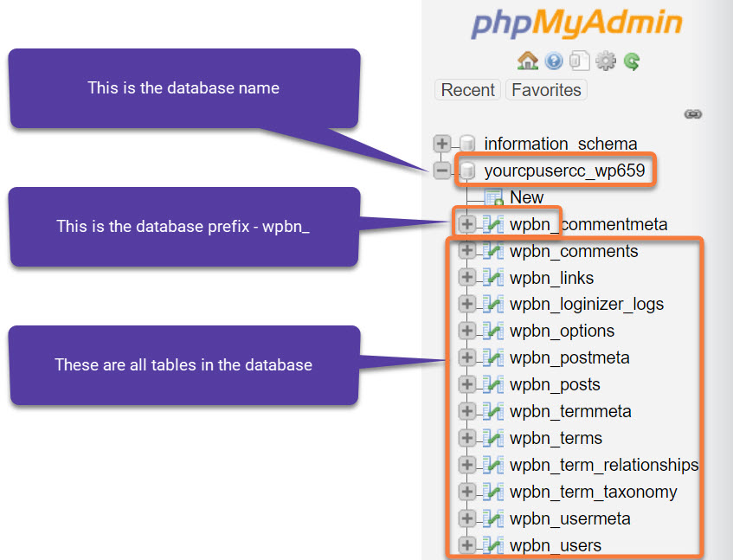Collapse the yourcpusercc_wp659 database node
Viewport: 733px width, 560px height.
pyautogui.click(x=442, y=171)
